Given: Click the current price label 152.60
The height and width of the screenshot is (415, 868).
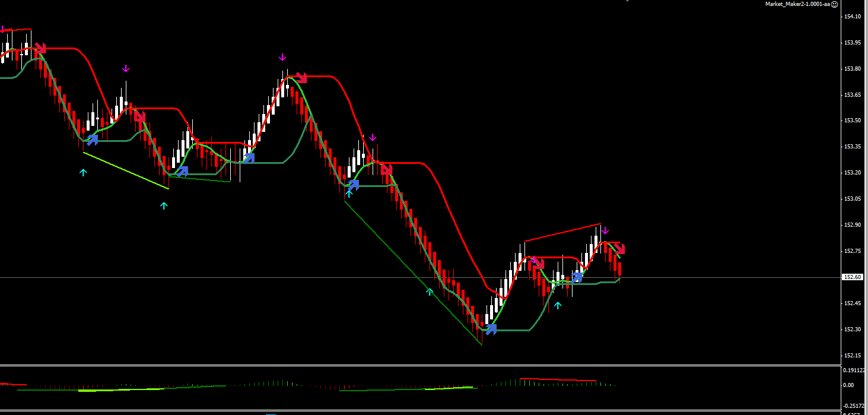Looking at the screenshot, I should click(x=852, y=277).
